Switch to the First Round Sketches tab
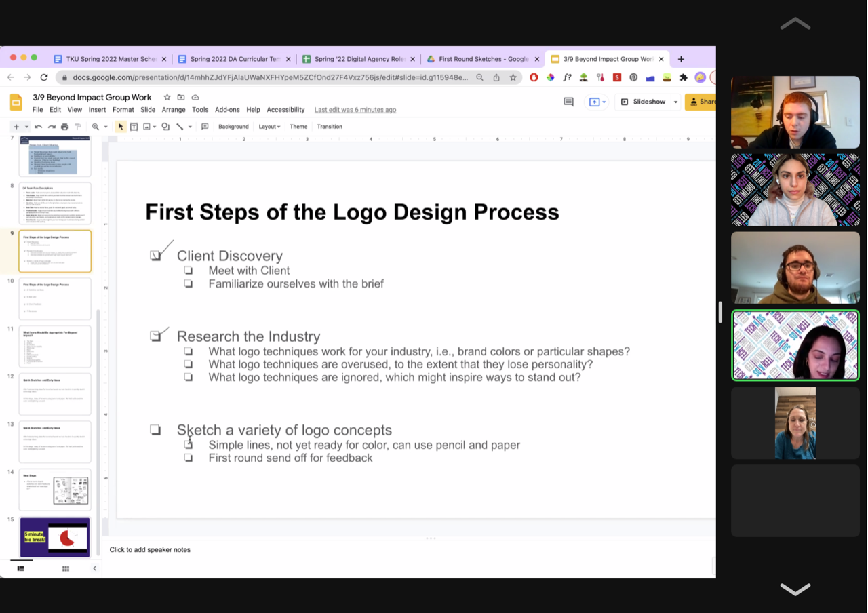The height and width of the screenshot is (613, 868). (x=483, y=59)
